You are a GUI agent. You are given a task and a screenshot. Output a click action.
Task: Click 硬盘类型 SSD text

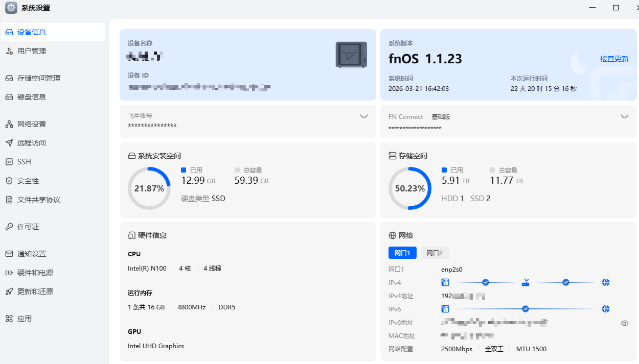[203, 199]
